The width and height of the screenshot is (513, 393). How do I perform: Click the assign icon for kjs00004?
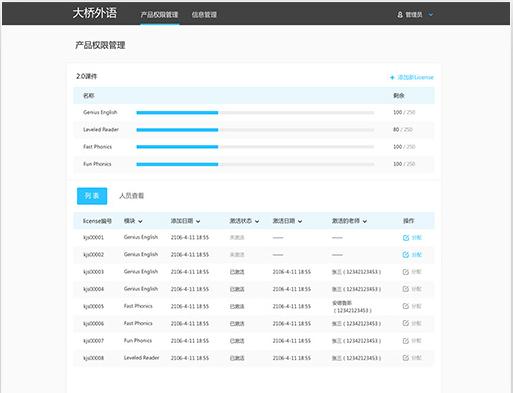coord(406,289)
